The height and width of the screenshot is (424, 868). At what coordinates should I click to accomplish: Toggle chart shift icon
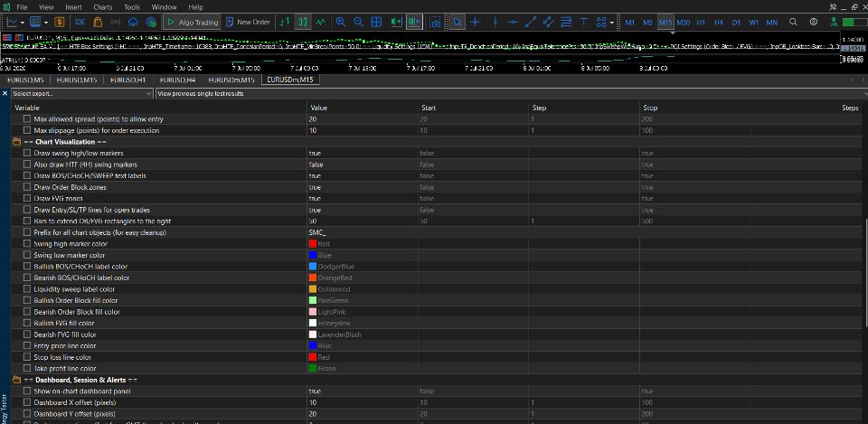pyautogui.click(x=414, y=22)
